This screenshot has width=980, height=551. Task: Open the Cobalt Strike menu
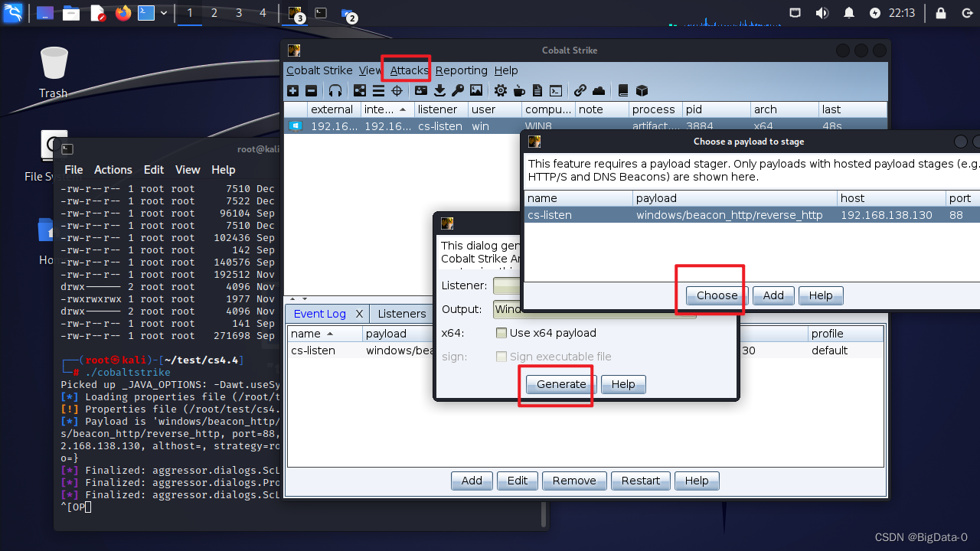pyautogui.click(x=319, y=70)
